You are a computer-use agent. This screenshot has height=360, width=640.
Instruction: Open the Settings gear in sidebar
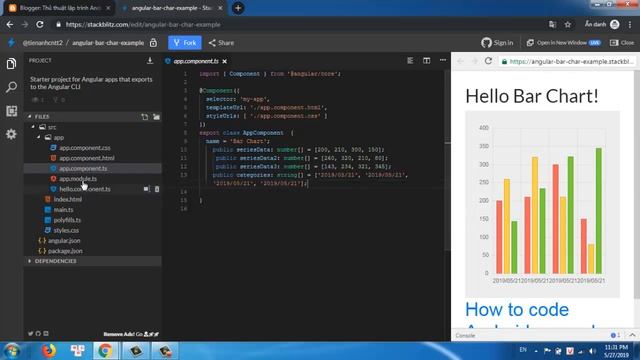[x=11, y=134]
